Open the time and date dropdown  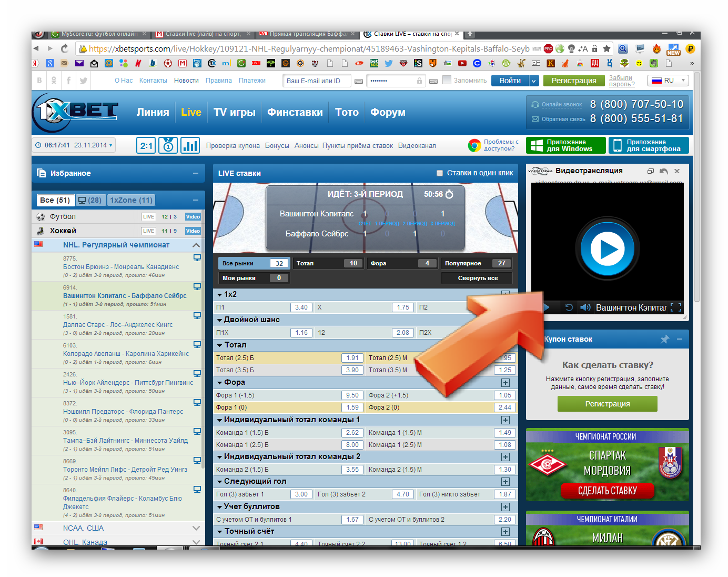pos(74,145)
